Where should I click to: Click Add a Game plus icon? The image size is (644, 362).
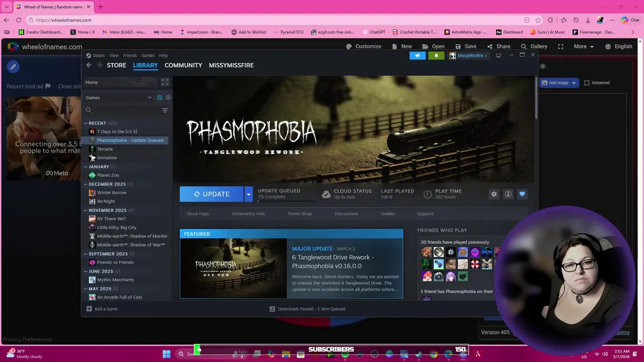point(89,309)
